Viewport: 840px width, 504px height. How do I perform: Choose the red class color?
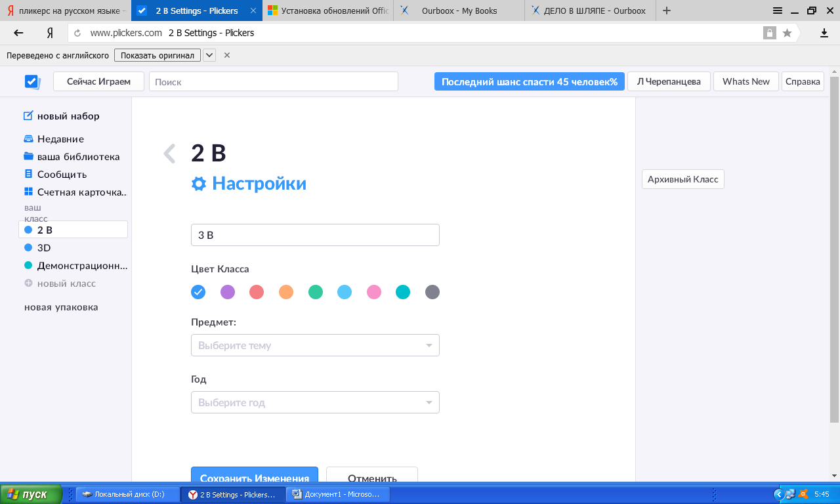(x=257, y=292)
